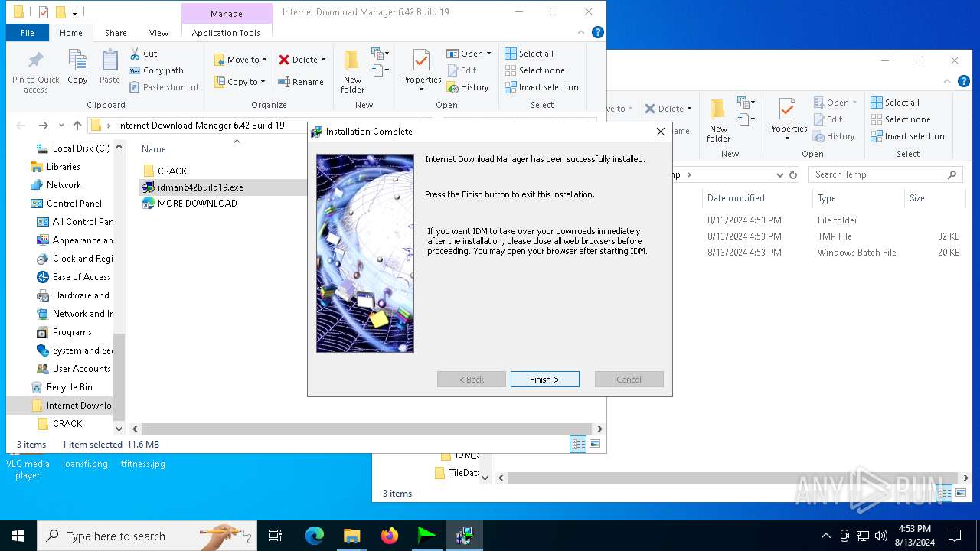Viewport: 980px width, 551px height.
Task: Switch to the View ribbon tab
Action: point(158,33)
